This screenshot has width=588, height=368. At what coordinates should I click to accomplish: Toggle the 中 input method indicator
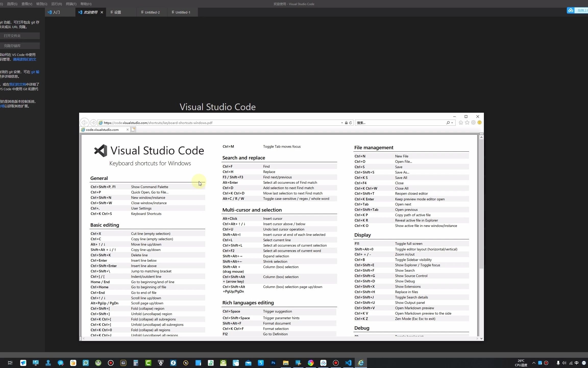(577, 363)
